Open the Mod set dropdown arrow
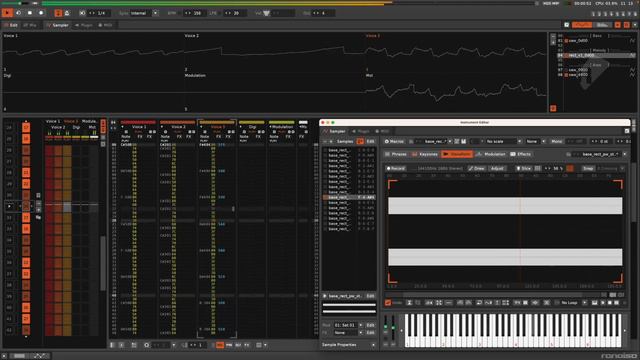 [x=361, y=325]
